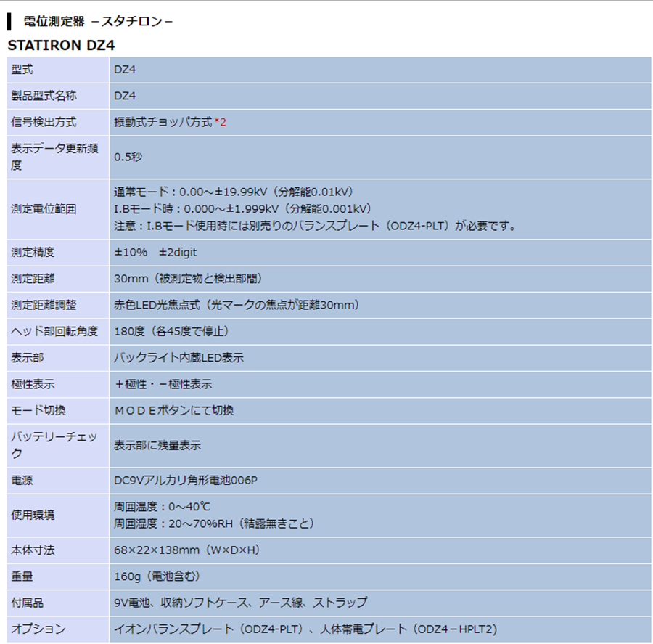Click the '製品型式名称' label cell

pos(58,96)
